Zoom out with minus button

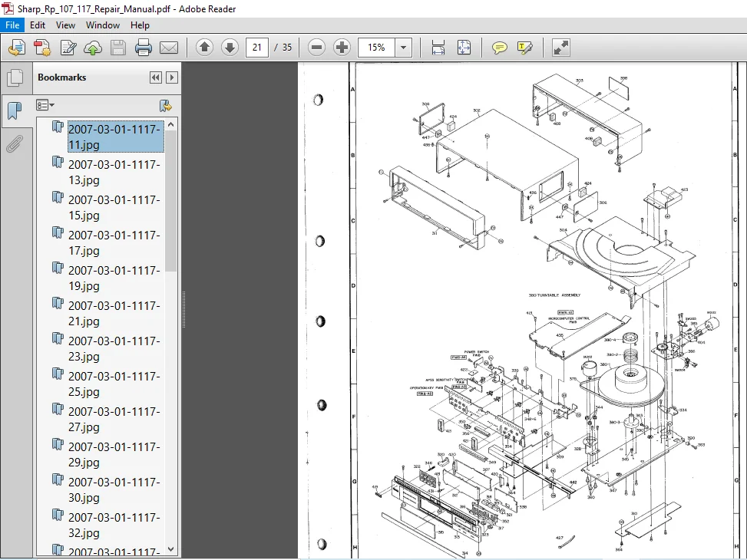click(316, 47)
